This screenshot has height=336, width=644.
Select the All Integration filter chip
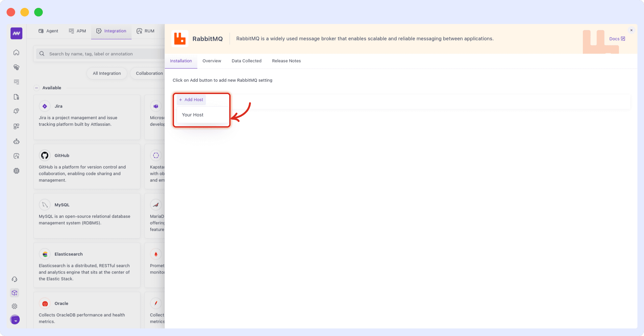tap(107, 73)
